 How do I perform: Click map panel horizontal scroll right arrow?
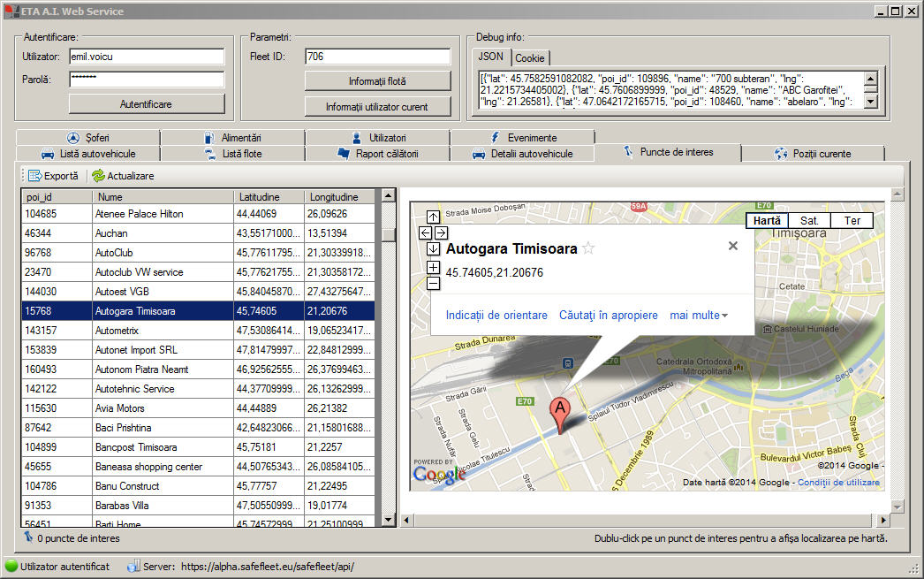882,520
